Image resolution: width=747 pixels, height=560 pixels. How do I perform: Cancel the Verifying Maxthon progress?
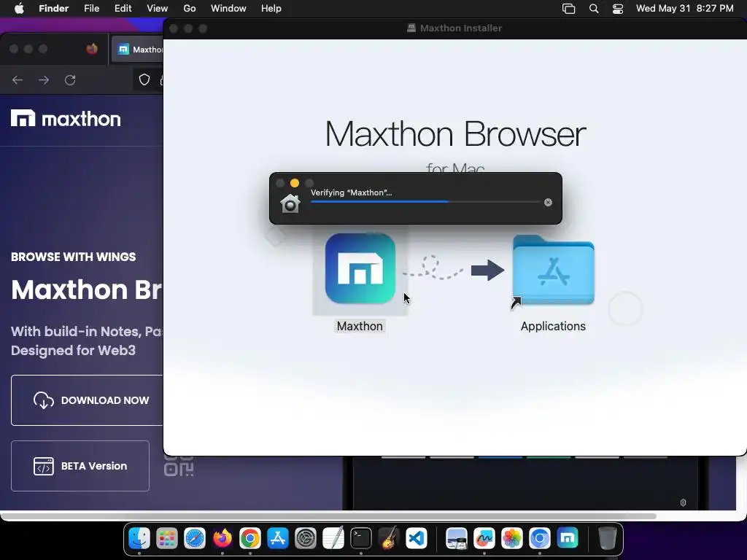pos(548,203)
